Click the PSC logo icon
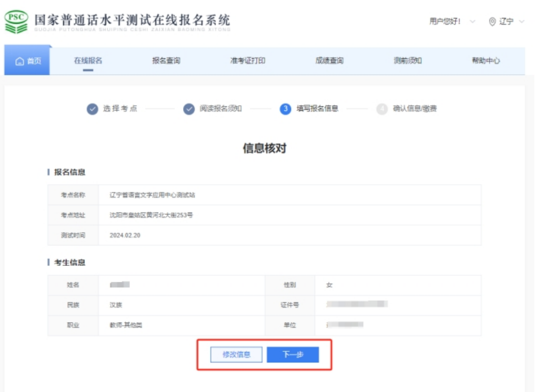The image size is (535, 392). [x=17, y=22]
